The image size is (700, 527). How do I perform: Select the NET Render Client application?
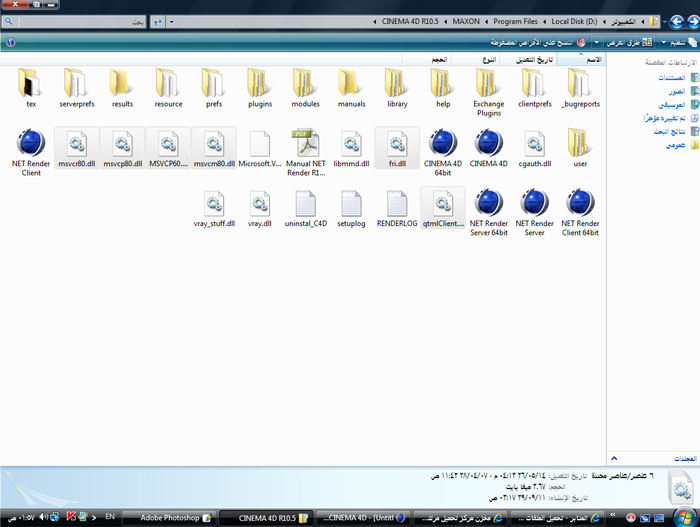point(31,152)
